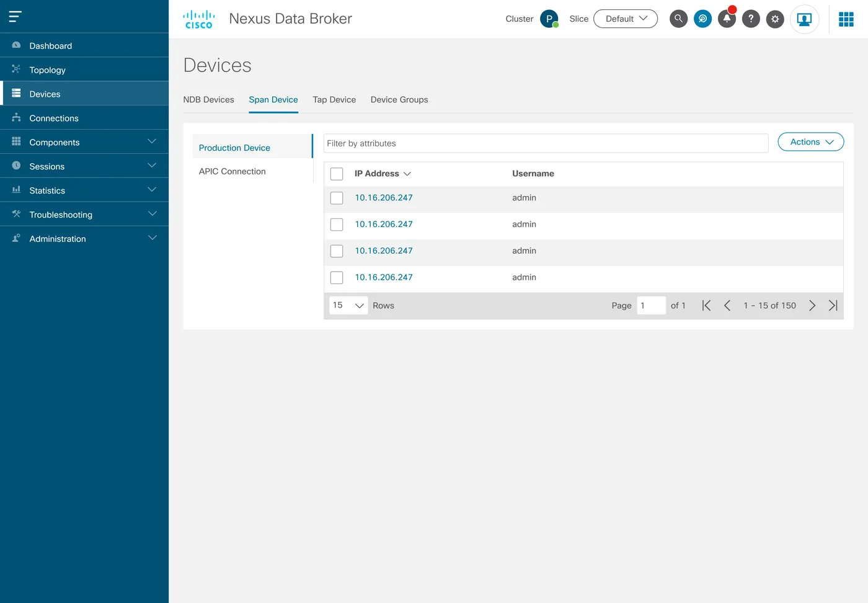Click the Cisco logo
Image resolution: width=868 pixels, height=603 pixels.
(x=199, y=19)
